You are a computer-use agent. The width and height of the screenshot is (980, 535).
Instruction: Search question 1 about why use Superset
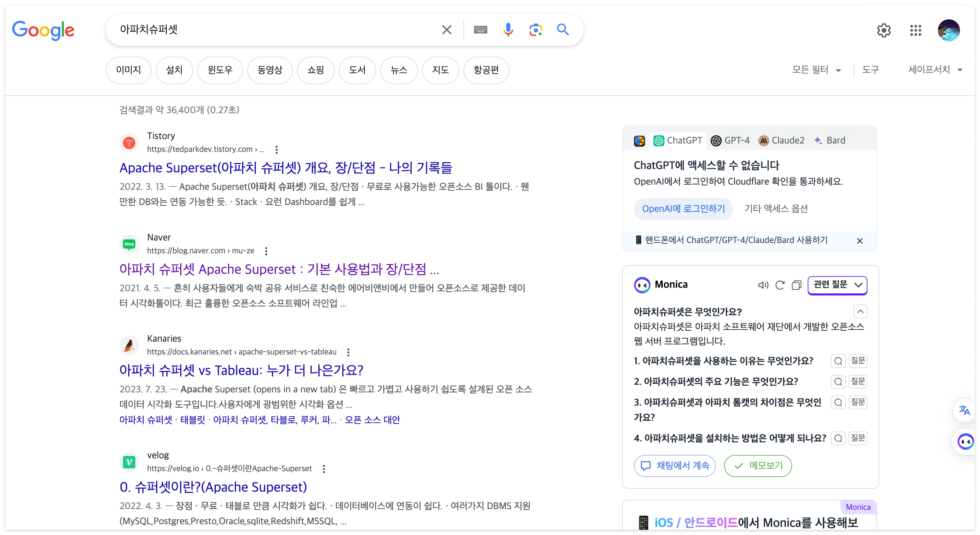[x=838, y=361]
